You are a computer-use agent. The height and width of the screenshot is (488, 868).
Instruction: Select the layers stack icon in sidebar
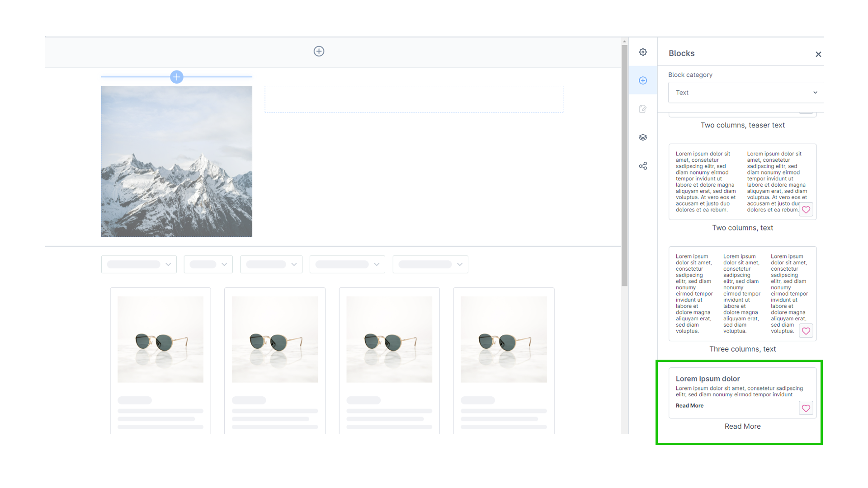tap(643, 137)
